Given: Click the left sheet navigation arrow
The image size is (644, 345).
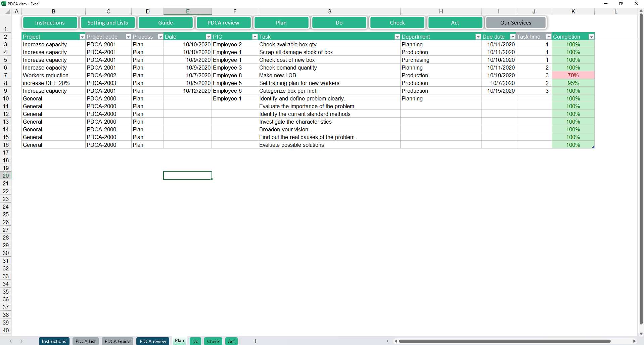Looking at the screenshot, I should (11, 341).
